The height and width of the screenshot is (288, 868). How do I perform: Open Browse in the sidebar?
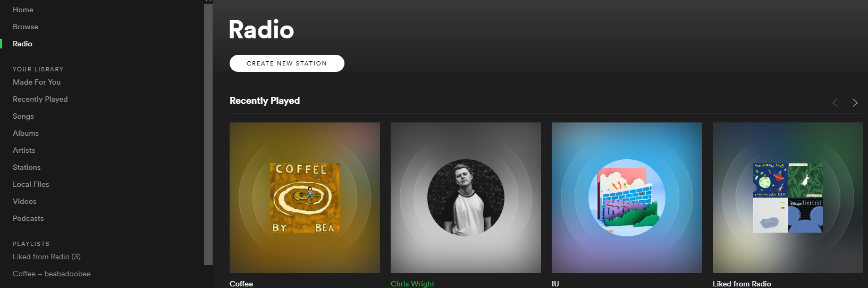(x=26, y=27)
